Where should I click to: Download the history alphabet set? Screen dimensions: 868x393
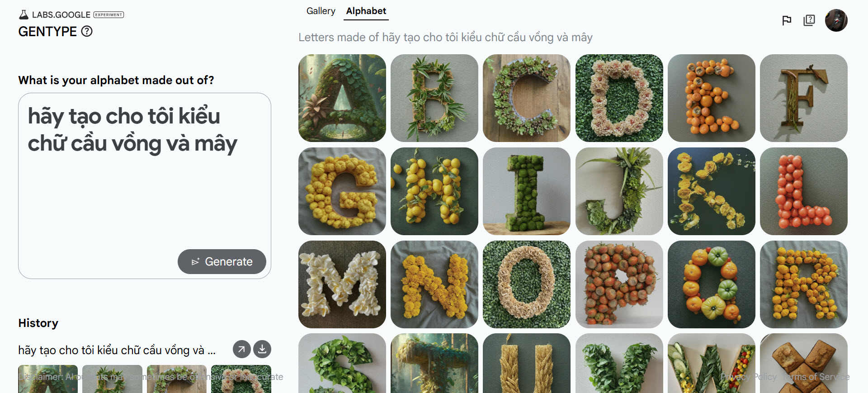(x=262, y=349)
